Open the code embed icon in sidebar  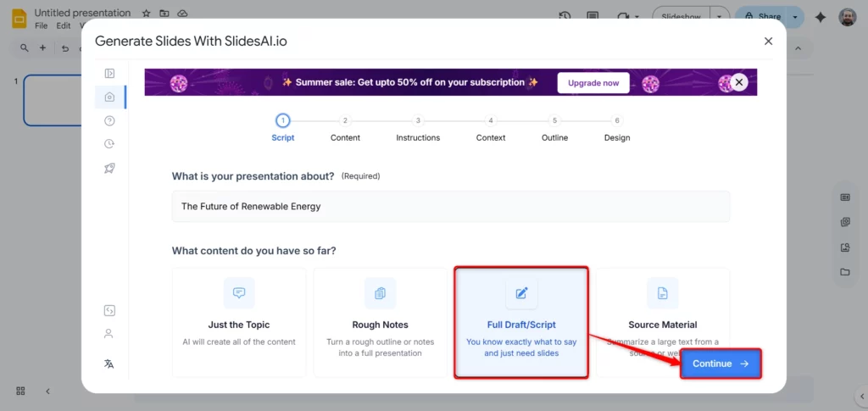(x=109, y=310)
